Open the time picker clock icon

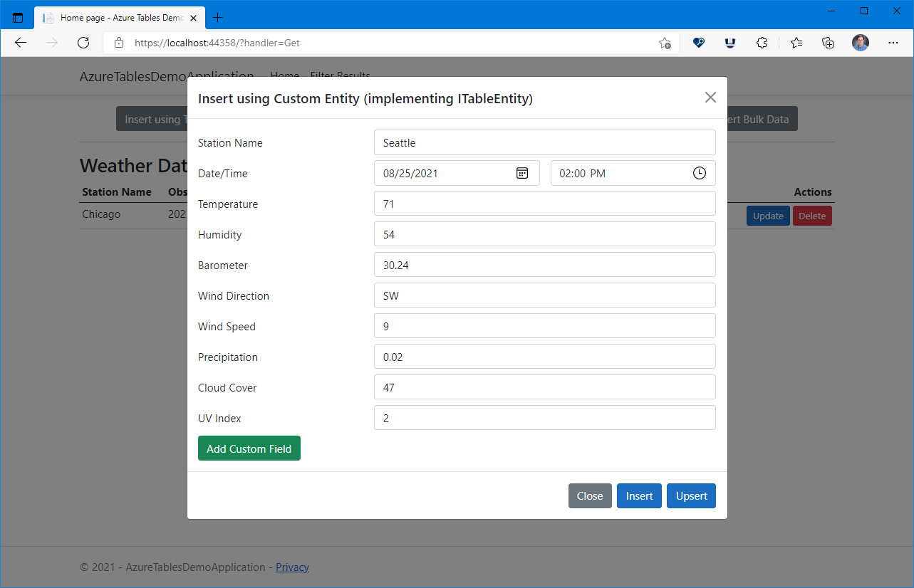(x=699, y=173)
